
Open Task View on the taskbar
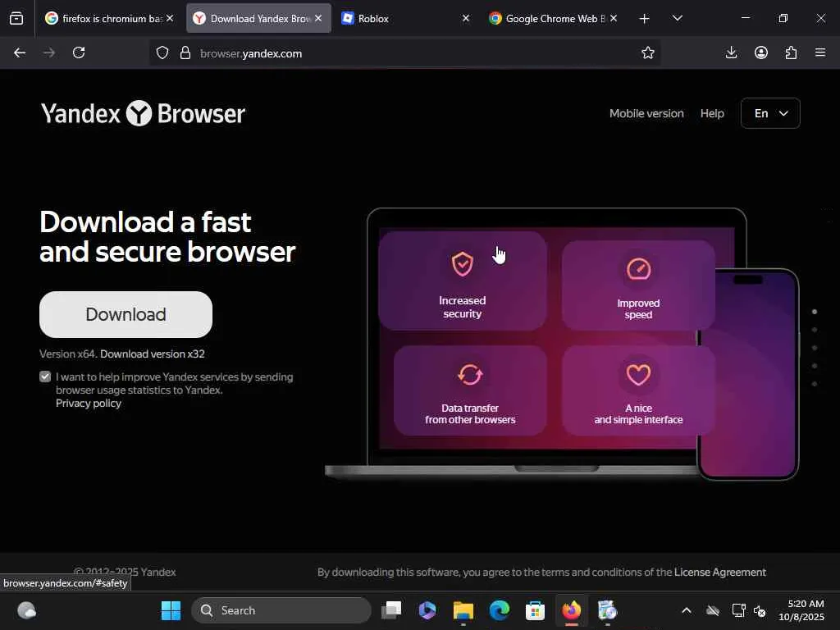click(x=391, y=610)
